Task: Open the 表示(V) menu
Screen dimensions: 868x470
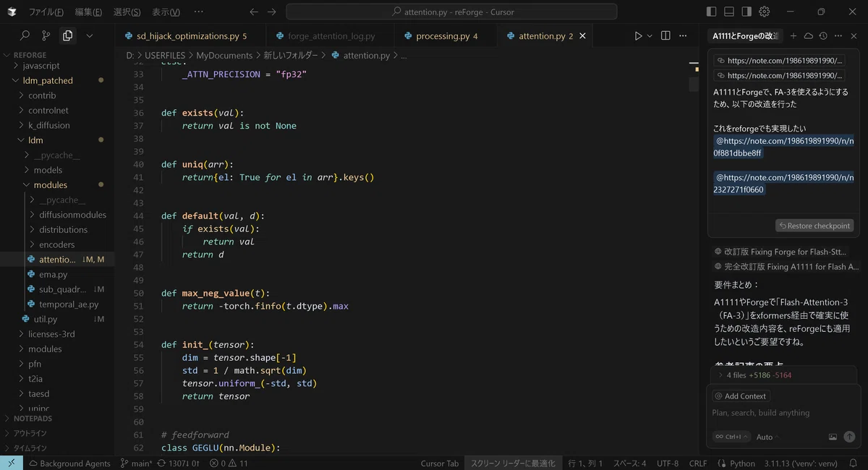Action: click(166, 12)
